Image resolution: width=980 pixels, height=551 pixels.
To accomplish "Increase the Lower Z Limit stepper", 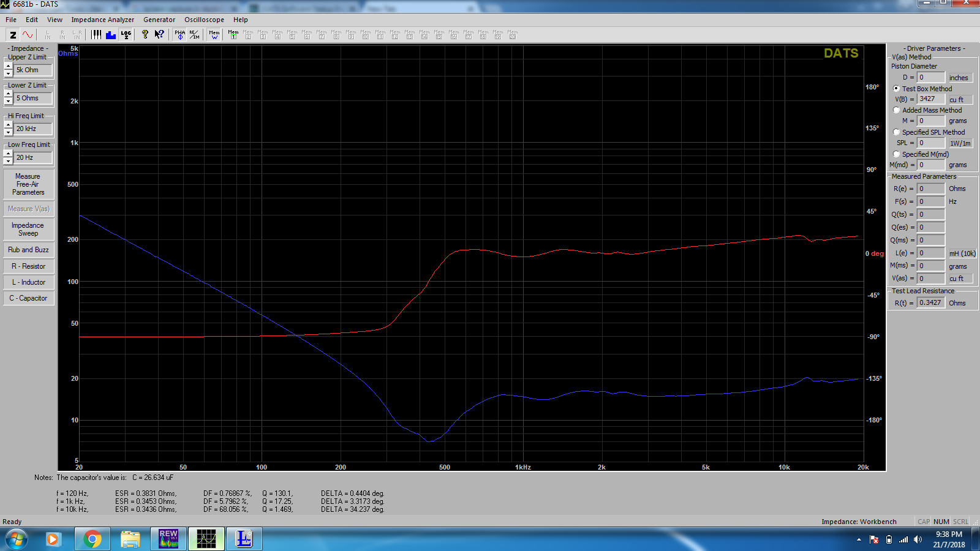I will (x=9, y=94).
